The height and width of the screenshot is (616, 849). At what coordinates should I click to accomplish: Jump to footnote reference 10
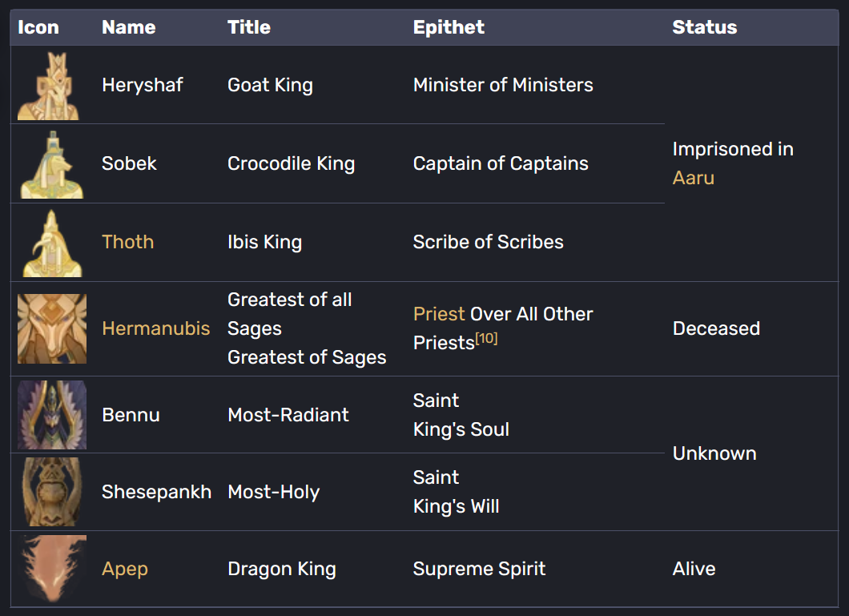click(x=486, y=339)
